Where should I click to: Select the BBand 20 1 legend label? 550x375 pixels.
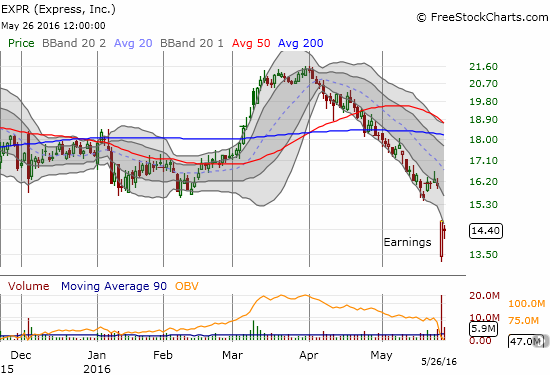(192, 43)
